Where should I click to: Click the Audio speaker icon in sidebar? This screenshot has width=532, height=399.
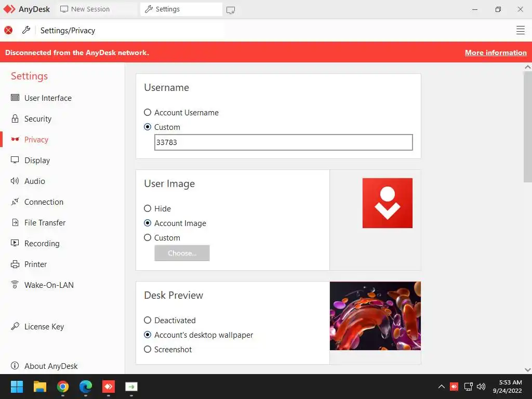[15, 181]
